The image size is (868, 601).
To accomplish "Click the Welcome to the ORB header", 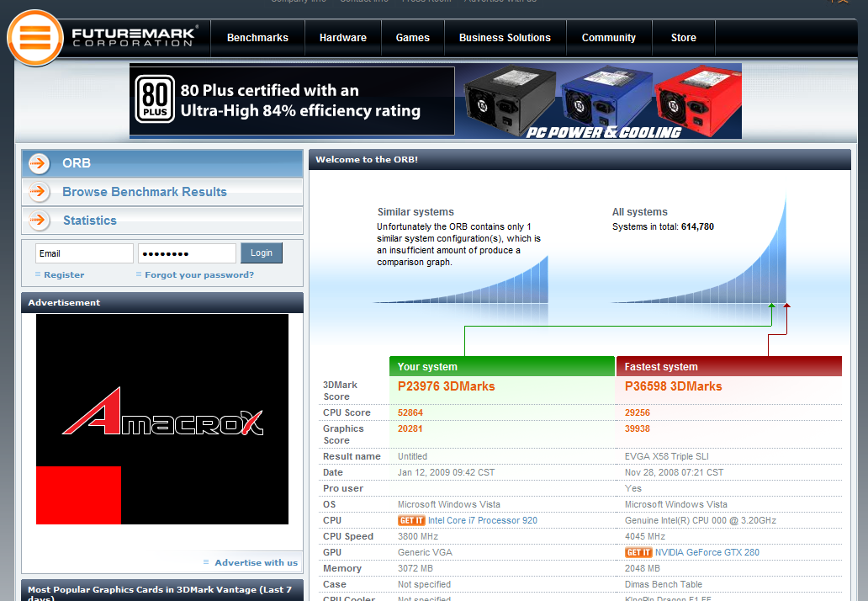I will 580,160.
